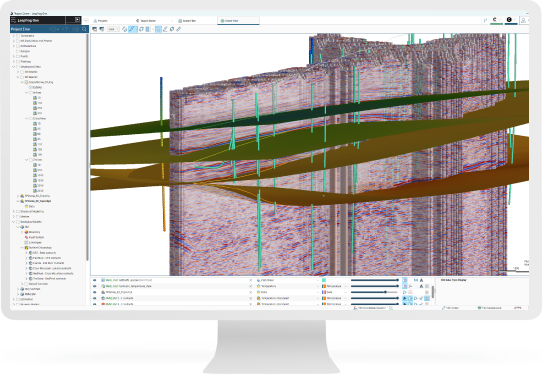Toggle visibility eye of first shape list row
The image size is (543, 375).
point(95,280)
